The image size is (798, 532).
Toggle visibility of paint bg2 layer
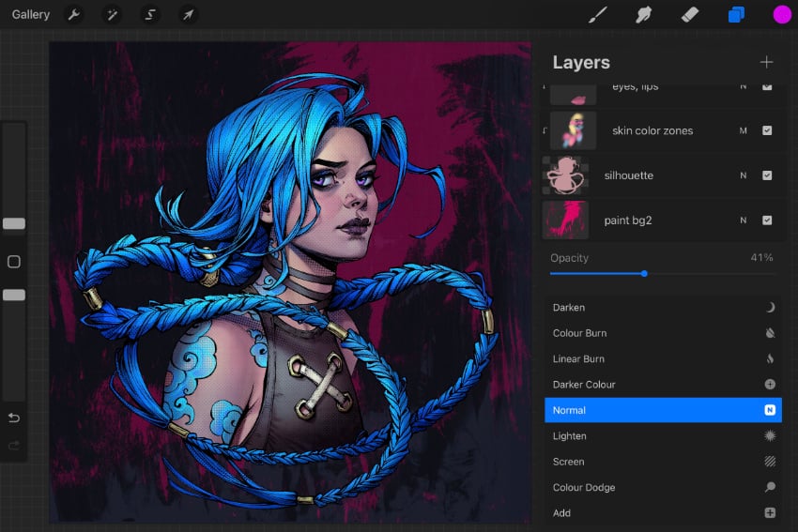point(767,220)
